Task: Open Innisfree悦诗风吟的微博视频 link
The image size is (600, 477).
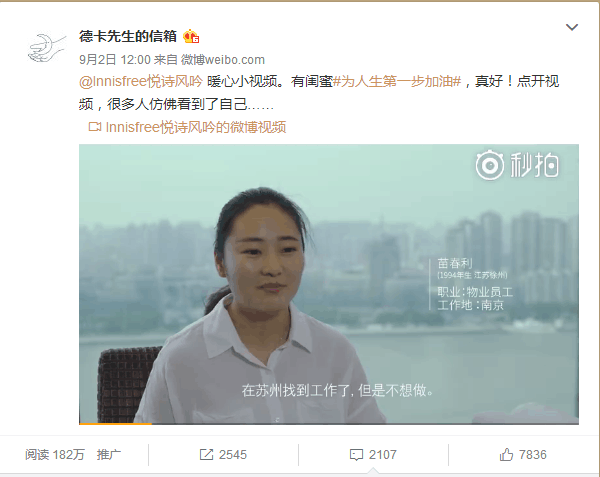Action: [x=196, y=127]
